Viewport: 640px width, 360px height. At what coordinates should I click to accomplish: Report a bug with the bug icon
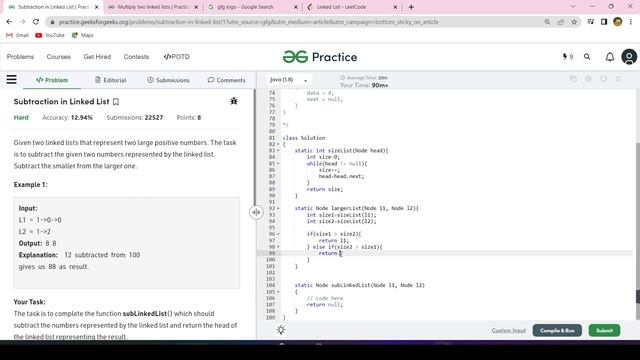pos(233,101)
